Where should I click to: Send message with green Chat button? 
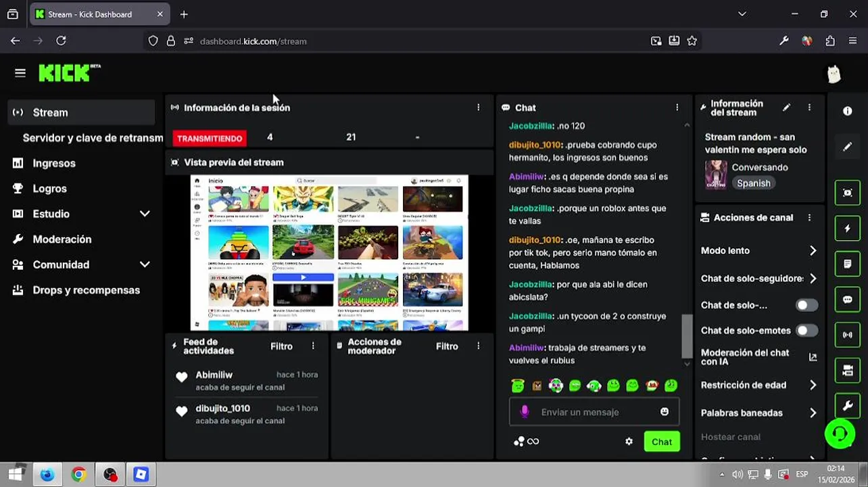(662, 442)
